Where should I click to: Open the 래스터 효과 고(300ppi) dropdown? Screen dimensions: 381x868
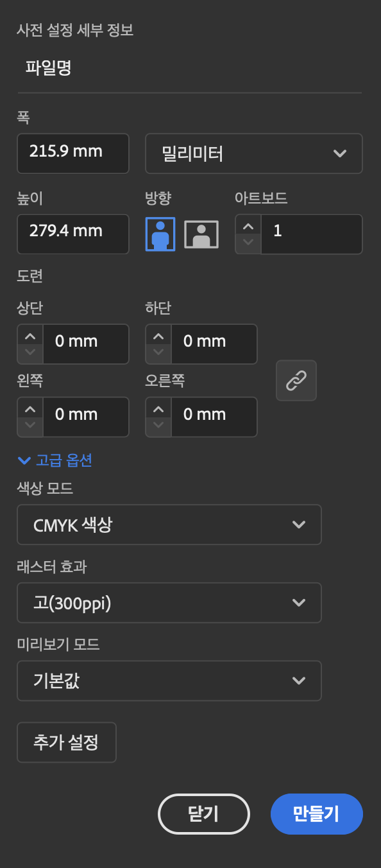[x=169, y=603]
